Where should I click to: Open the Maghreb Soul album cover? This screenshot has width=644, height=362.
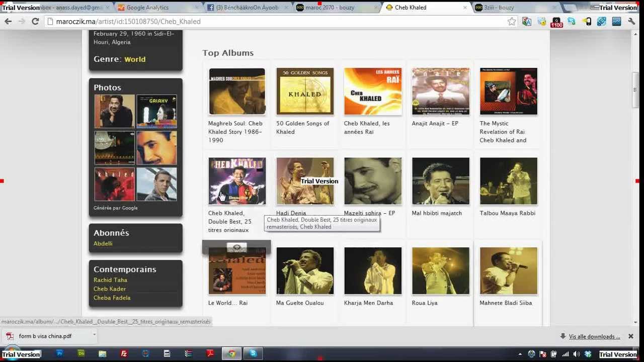[x=237, y=92]
